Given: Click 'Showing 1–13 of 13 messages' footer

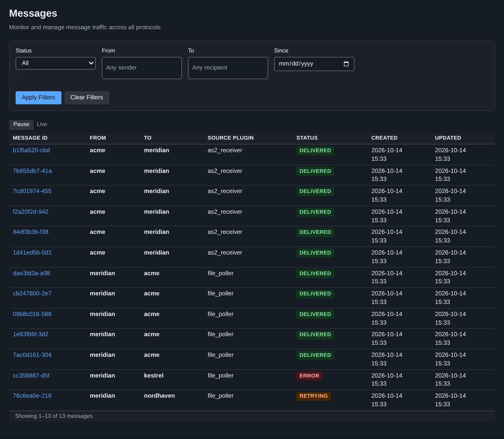Looking at the screenshot, I should [x=54, y=416].
